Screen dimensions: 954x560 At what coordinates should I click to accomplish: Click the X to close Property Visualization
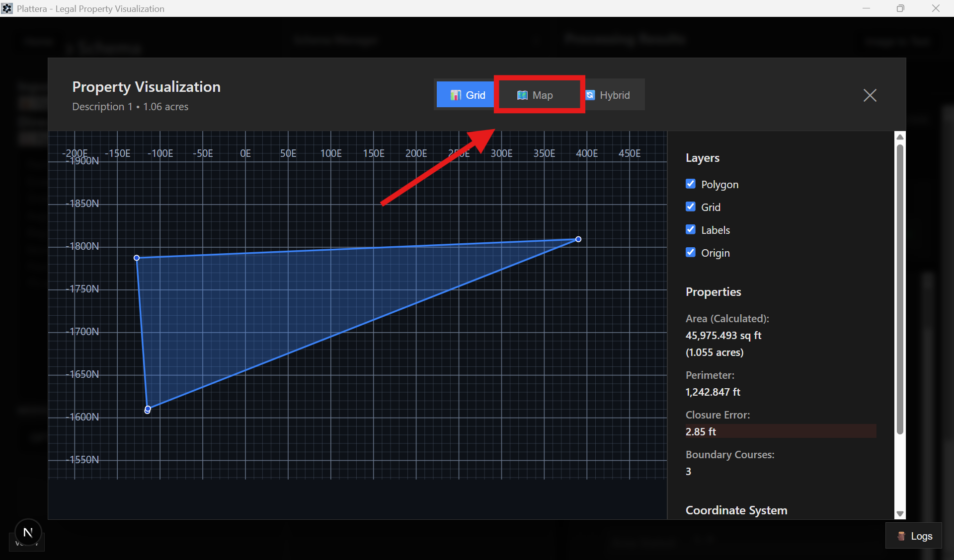[870, 95]
